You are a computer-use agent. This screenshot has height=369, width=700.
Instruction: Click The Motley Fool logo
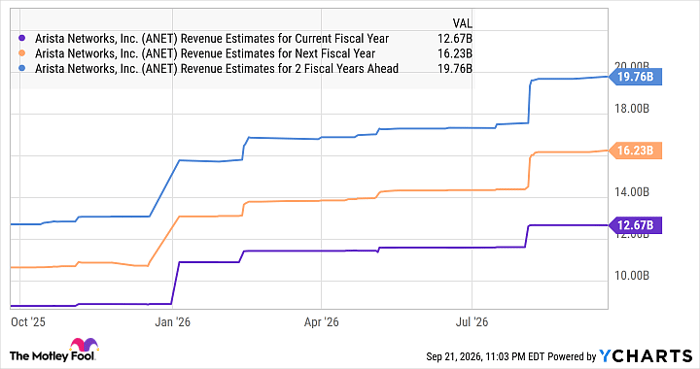click(54, 350)
